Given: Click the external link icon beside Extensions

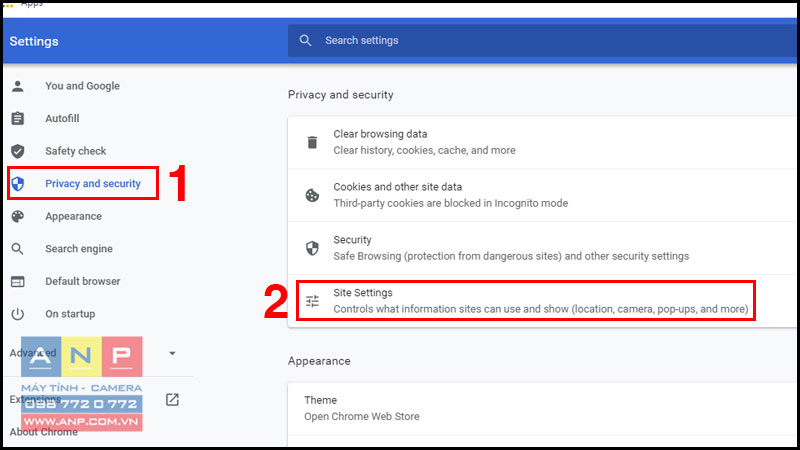Looking at the screenshot, I should pos(172,399).
